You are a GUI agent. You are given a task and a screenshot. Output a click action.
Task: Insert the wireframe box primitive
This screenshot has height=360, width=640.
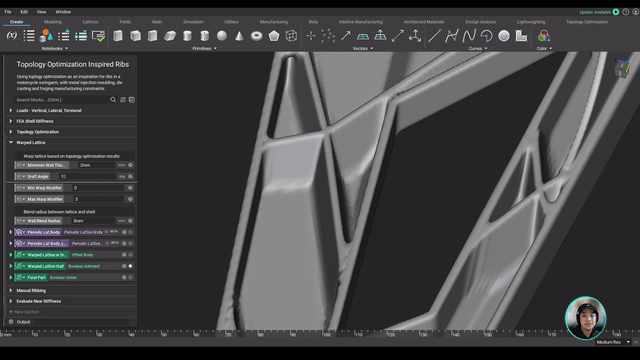pyautogui.click(x=291, y=36)
